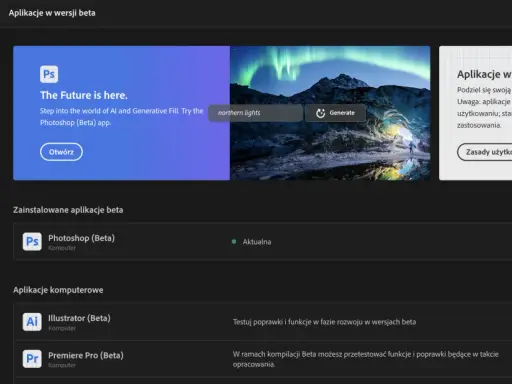Click the Generate sparkle icon
512x384 pixels.
point(320,113)
